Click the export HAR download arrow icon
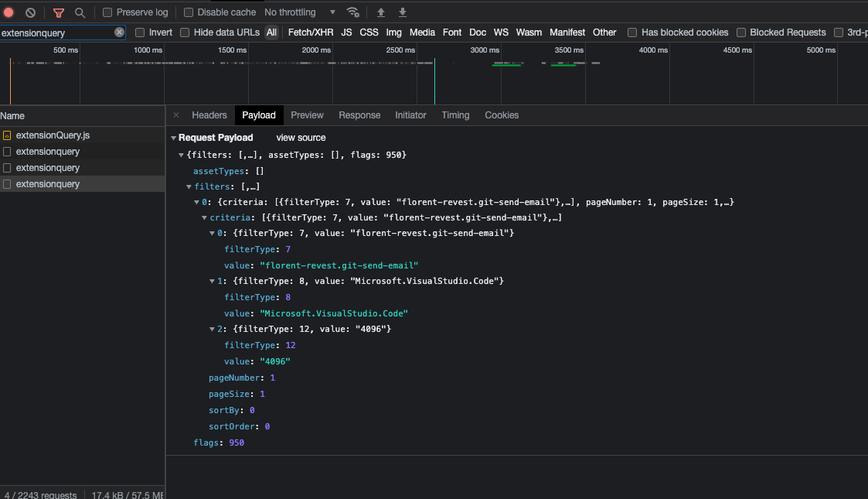This screenshot has width=868, height=499. pos(403,12)
